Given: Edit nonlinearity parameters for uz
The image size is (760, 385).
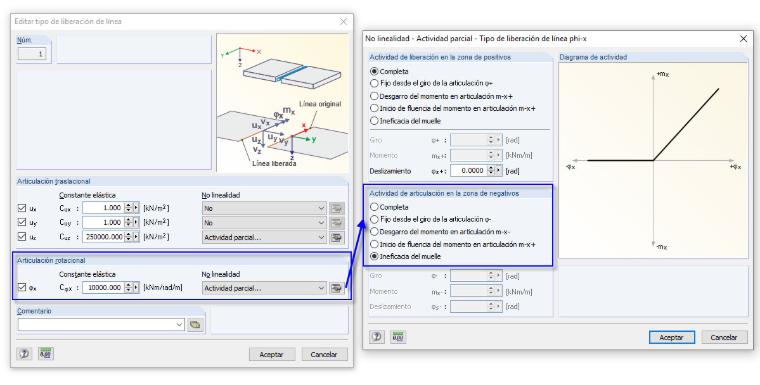Looking at the screenshot, I should coord(336,238).
